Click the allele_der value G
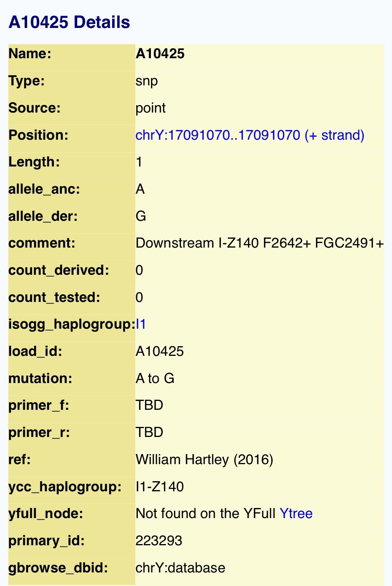Viewport: 392px width, 586px height. point(140,216)
